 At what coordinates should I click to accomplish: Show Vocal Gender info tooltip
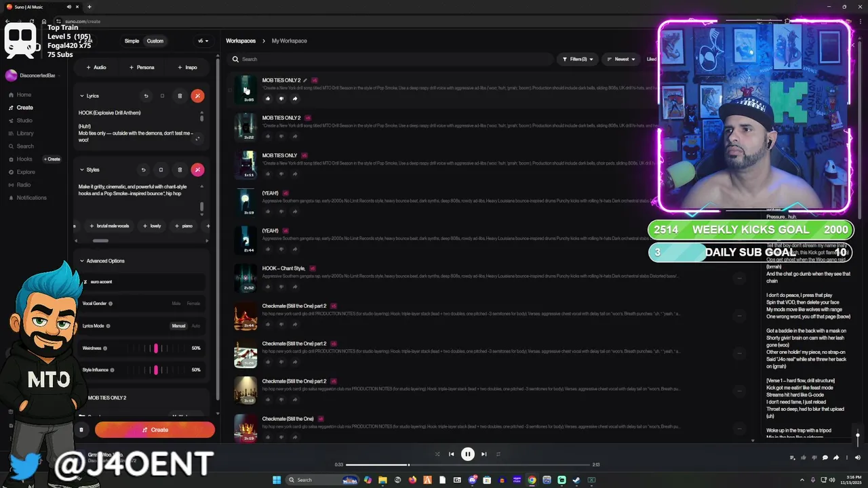pyautogui.click(x=111, y=304)
